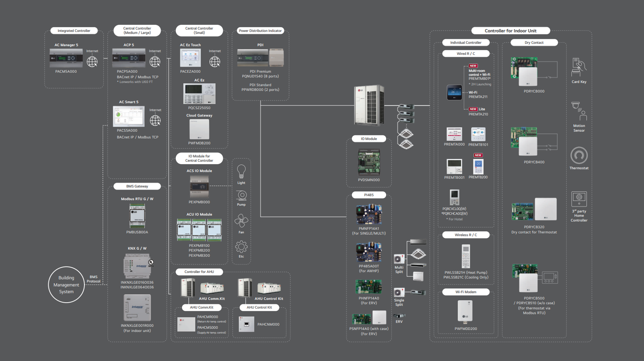This screenshot has height=361, width=644.
Task: Click the Internet globe beside AC Ez Touch
Action: pyautogui.click(x=215, y=61)
